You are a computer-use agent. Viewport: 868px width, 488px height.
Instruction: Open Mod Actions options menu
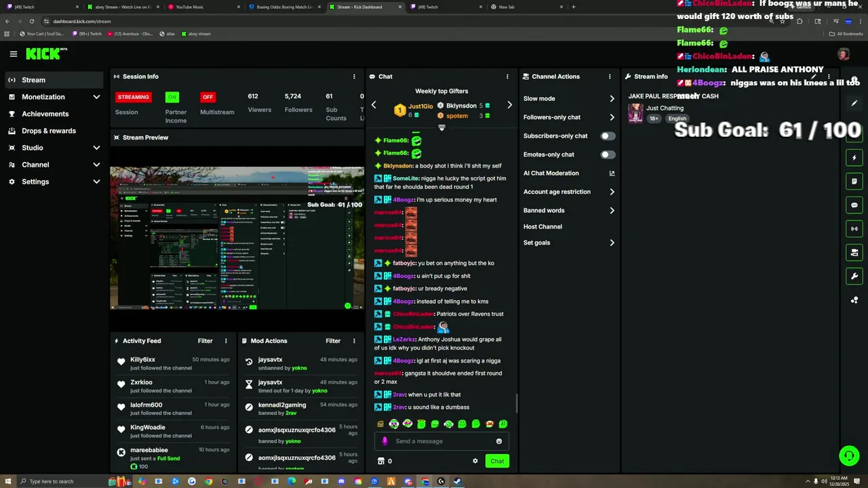coord(354,341)
